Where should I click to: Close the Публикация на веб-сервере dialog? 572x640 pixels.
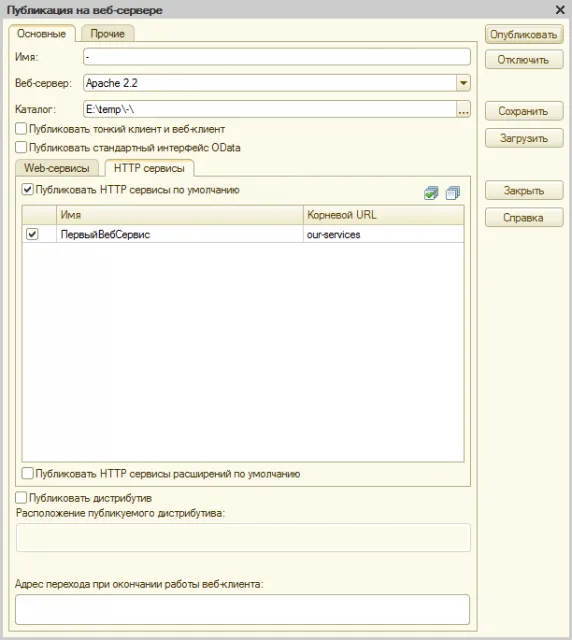click(x=560, y=10)
